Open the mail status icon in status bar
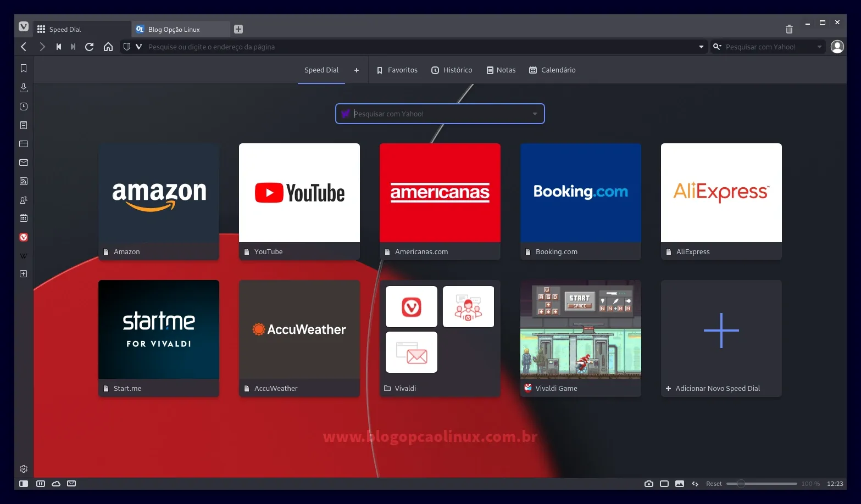861x504 pixels. (x=71, y=484)
